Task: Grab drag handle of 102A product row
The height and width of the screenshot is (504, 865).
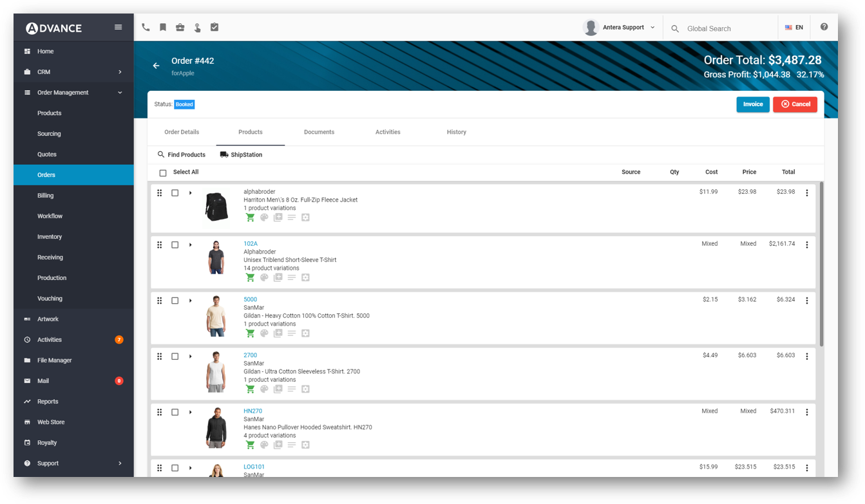Action: tap(160, 245)
